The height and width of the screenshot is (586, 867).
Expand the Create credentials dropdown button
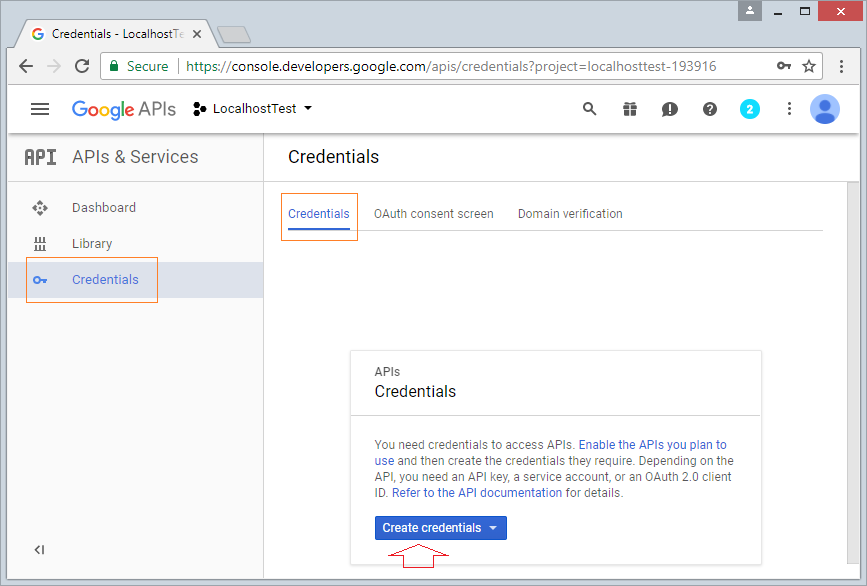(441, 528)
